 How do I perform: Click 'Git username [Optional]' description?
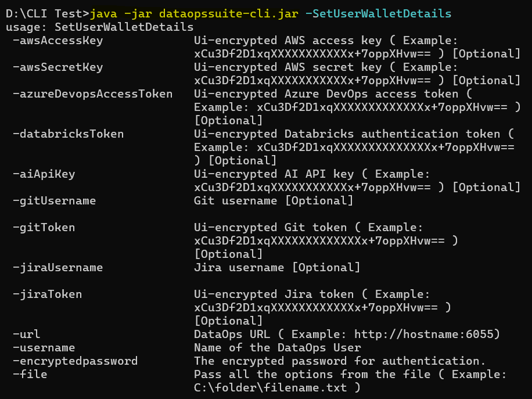point(274,201)
